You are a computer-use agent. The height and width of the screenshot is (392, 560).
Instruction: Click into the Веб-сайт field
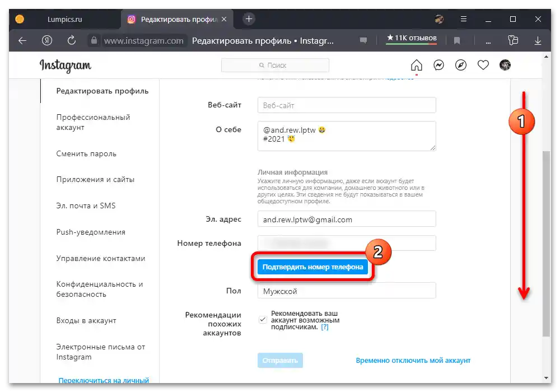click(x=347, y=105)
